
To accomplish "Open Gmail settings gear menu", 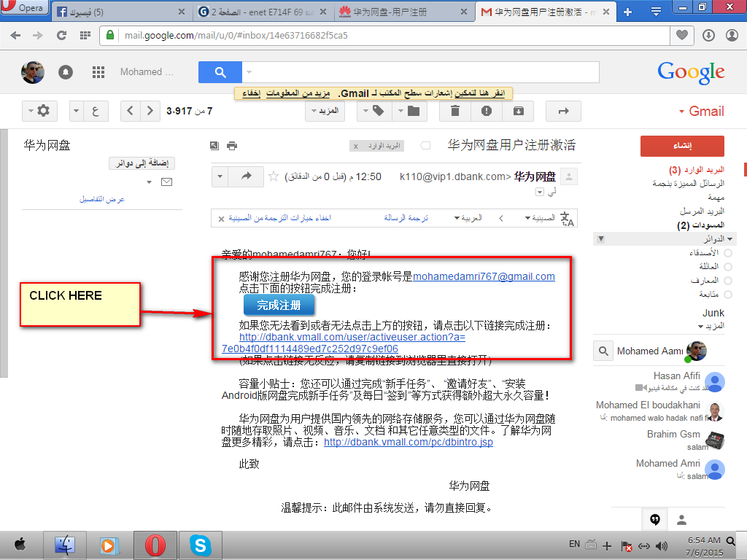I will (39, 111).
